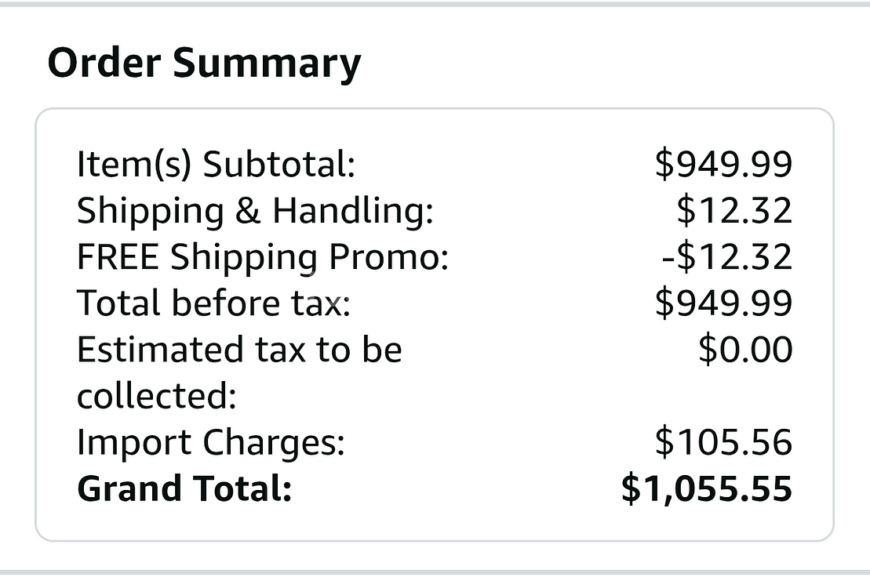Select the FREE Shipping Promo label
This screenshot has height=588, width=870.
tap(262, 257)
